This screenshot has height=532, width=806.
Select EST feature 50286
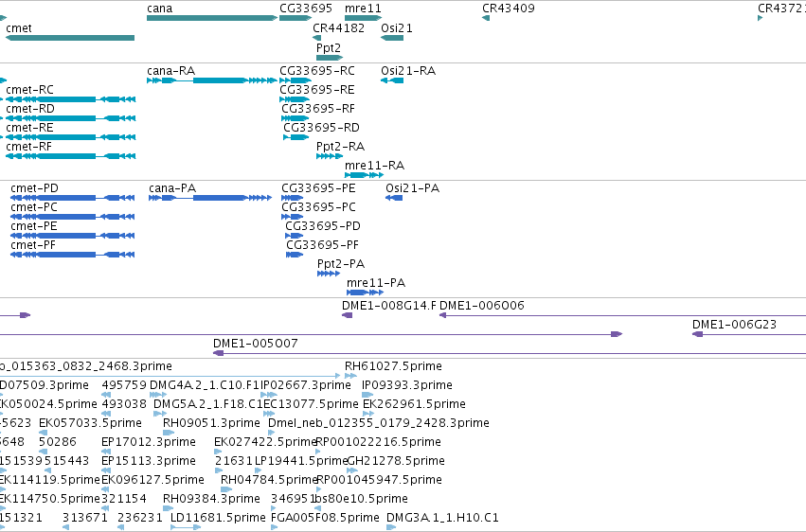[x=44, y=452]
